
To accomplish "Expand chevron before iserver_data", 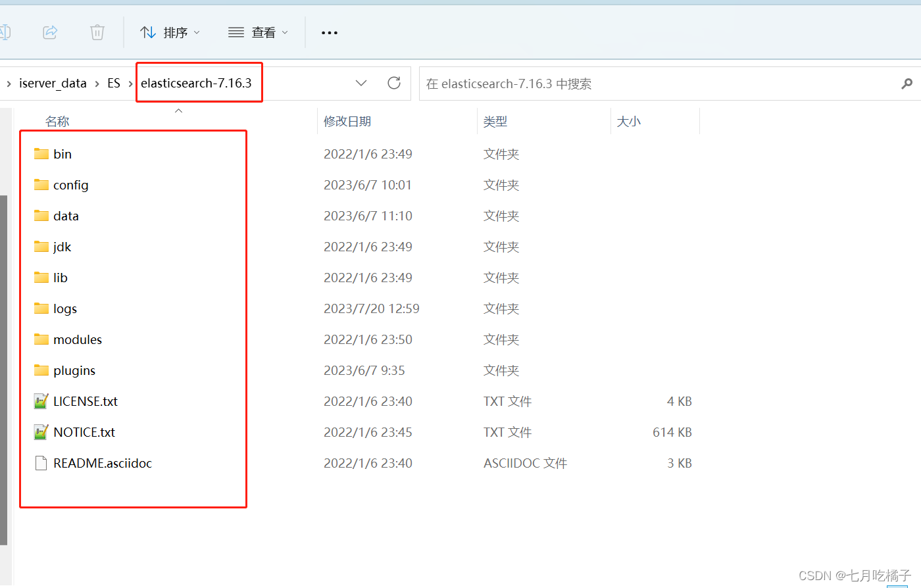I will coord(9,84).
